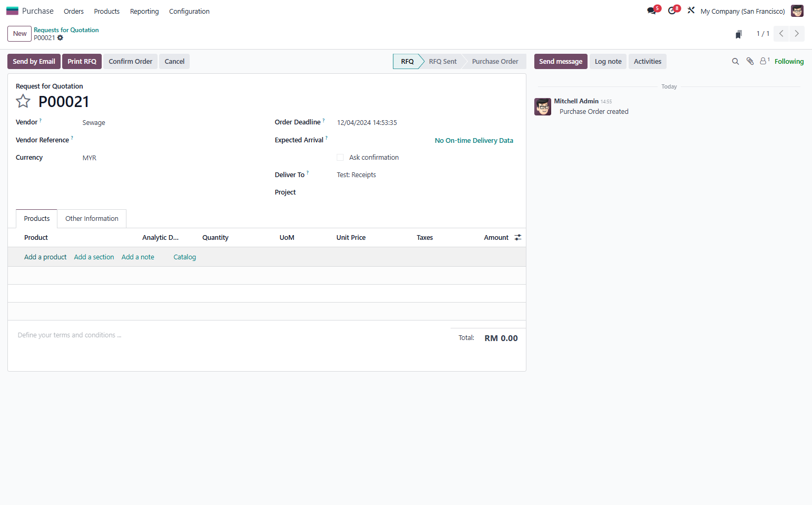The height and width of the screenshot is (505, 812).
Task: Open the activities clock icon in navbar
Action: point(672,11)
